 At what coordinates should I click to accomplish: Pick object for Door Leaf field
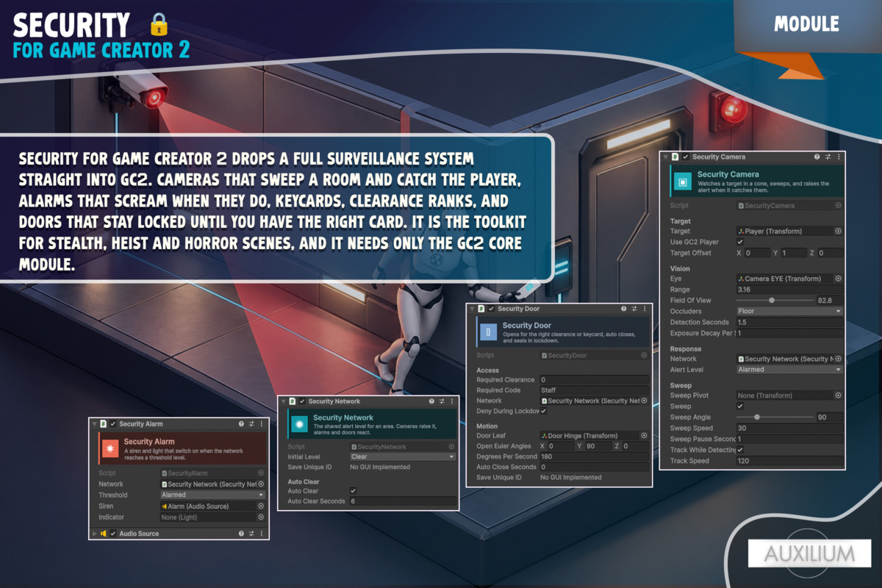point(644,436)
